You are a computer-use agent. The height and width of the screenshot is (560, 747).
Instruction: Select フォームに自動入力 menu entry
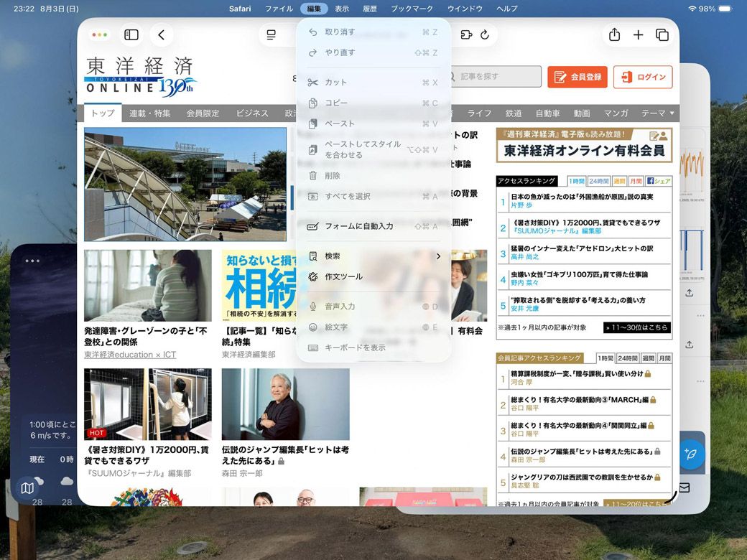(x=373, y=226)
